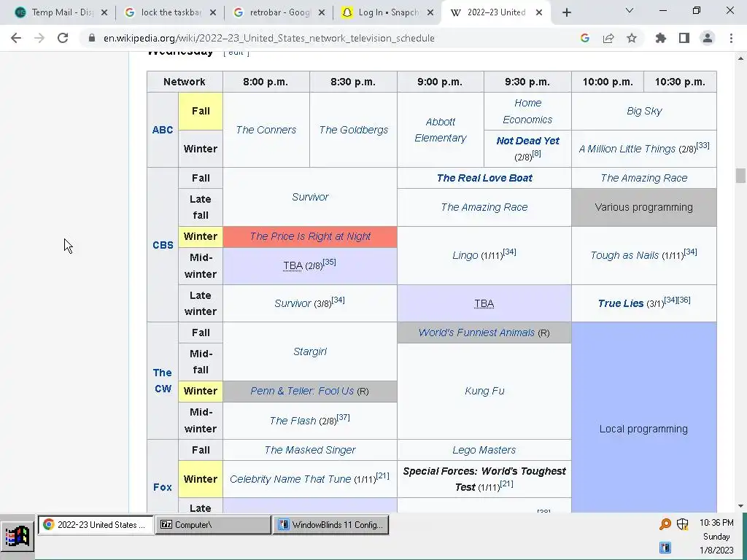Open the Start button on taskbar

(x=18, y=536)
